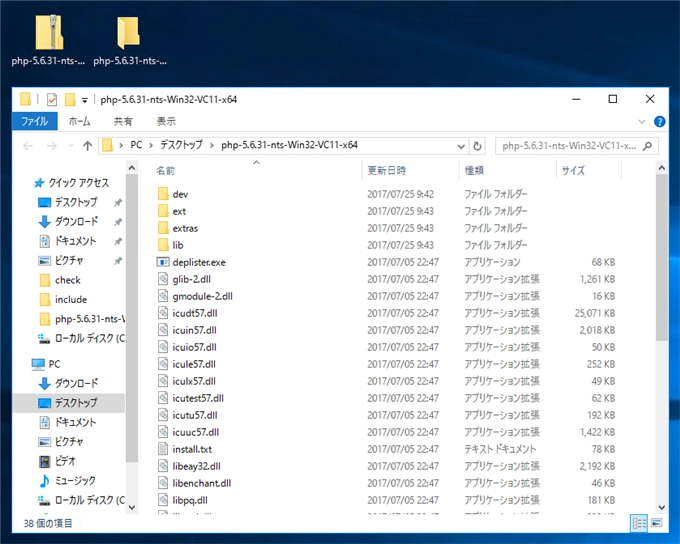Select the lib folder
This screenshot has height=544, width=680.
pos(170,245)
